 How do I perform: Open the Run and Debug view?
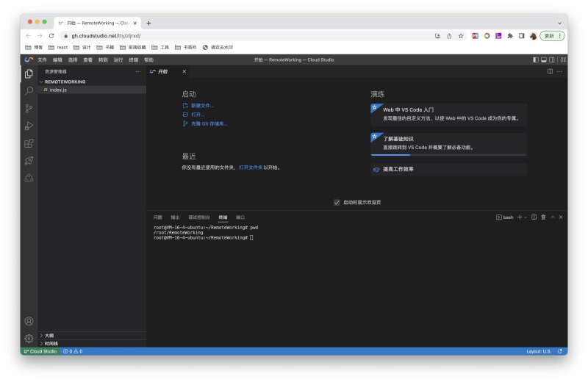pyautogui.click(x=29, y=126)
